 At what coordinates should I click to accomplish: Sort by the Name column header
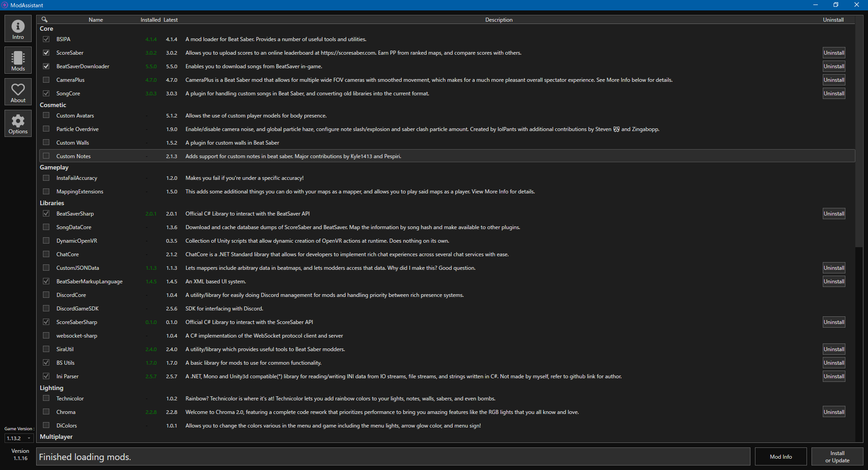96,20
